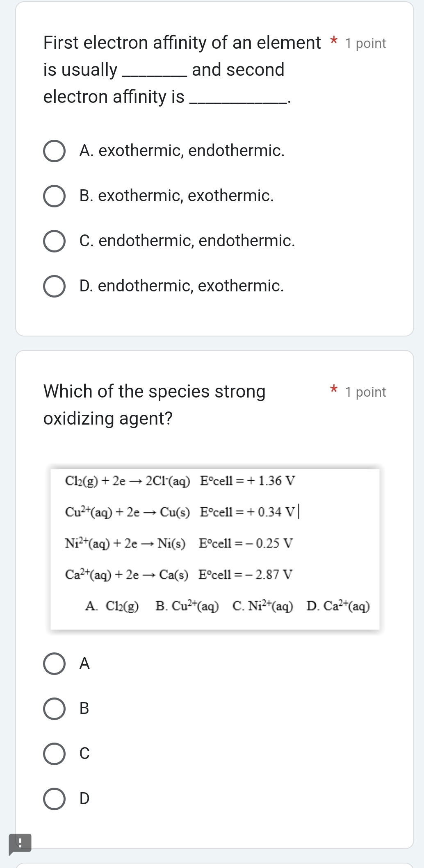
Task: Select option A. exothermic, endothermic.
Action: click(x=54, y=152)
